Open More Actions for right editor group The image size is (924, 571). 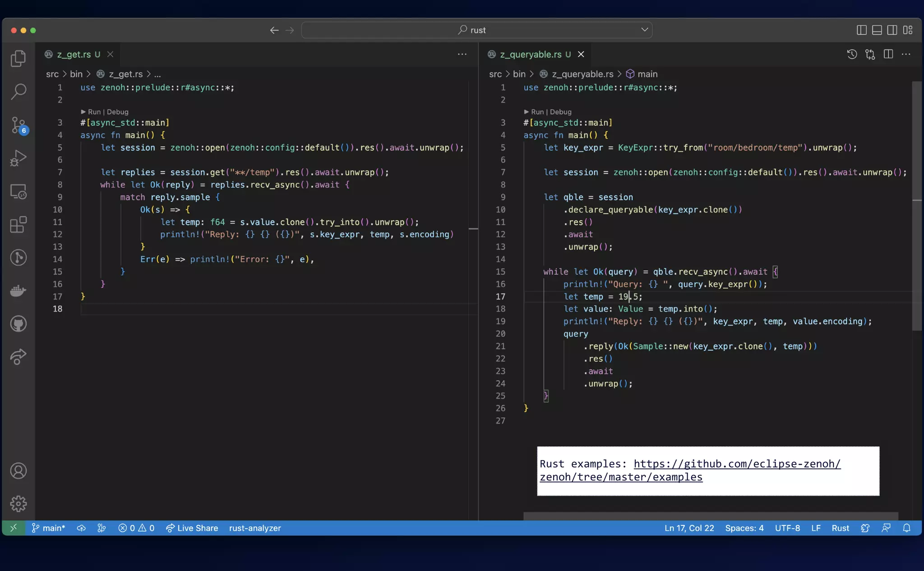point(906,55)
